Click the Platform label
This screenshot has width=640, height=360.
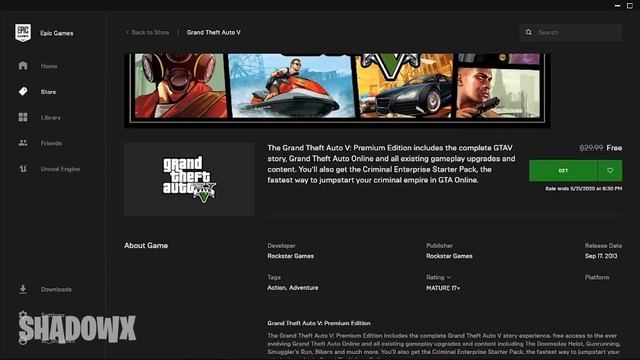pos(597,277)
